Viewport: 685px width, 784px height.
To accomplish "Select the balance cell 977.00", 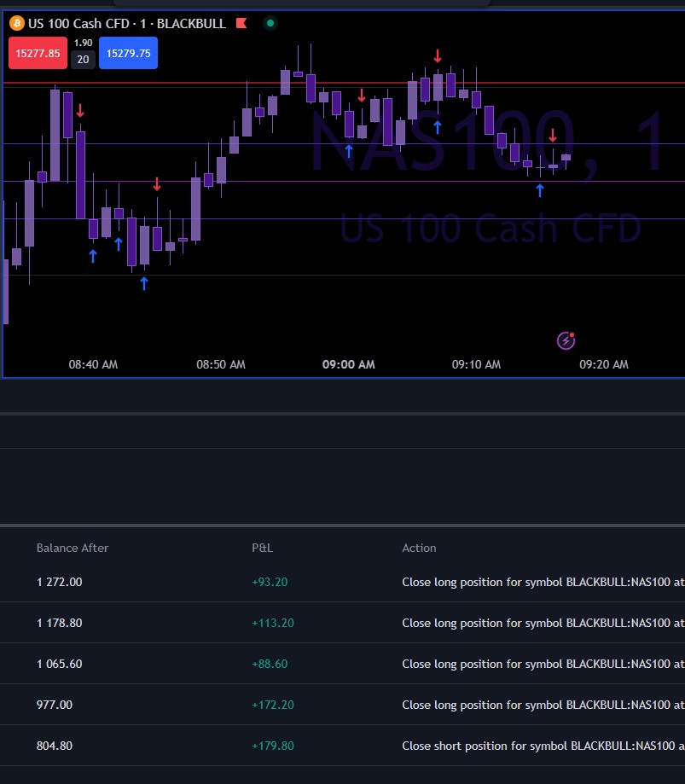I will click(x=55, y=705).
